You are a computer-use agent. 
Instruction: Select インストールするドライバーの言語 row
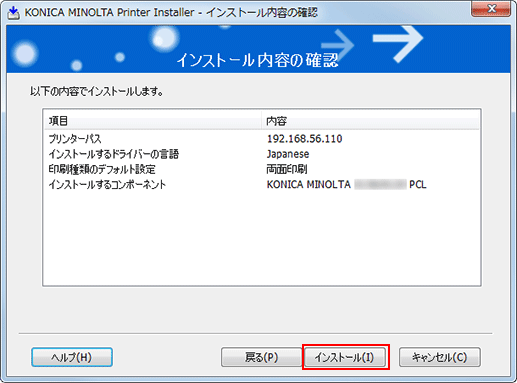tap(262, 154)
